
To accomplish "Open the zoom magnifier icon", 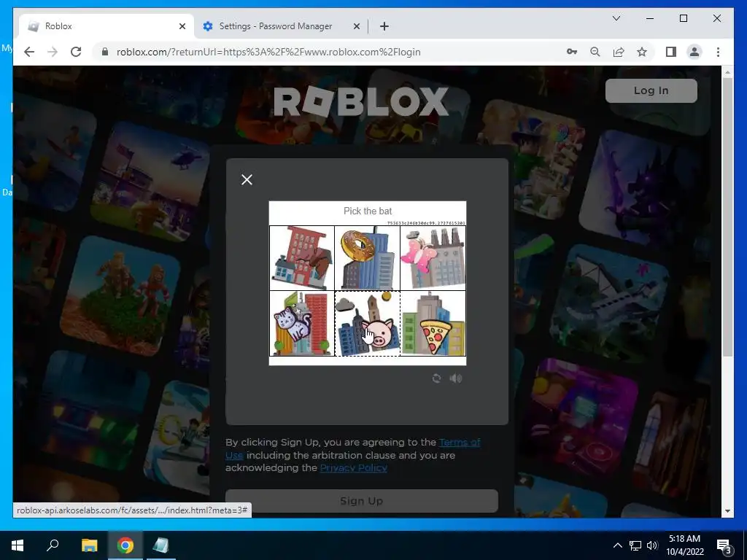I will click(x=595, y=52).
